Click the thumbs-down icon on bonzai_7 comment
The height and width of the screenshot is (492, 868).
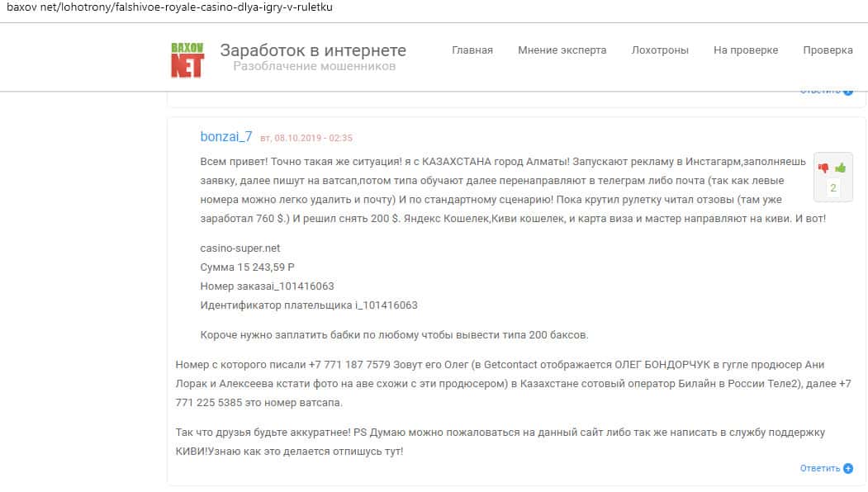[823, 168]
